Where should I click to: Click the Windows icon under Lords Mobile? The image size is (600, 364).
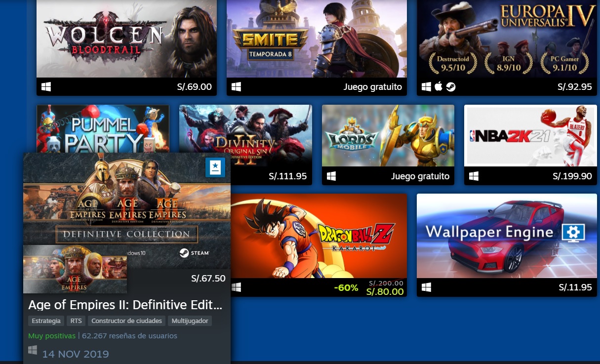pos(331,176)
